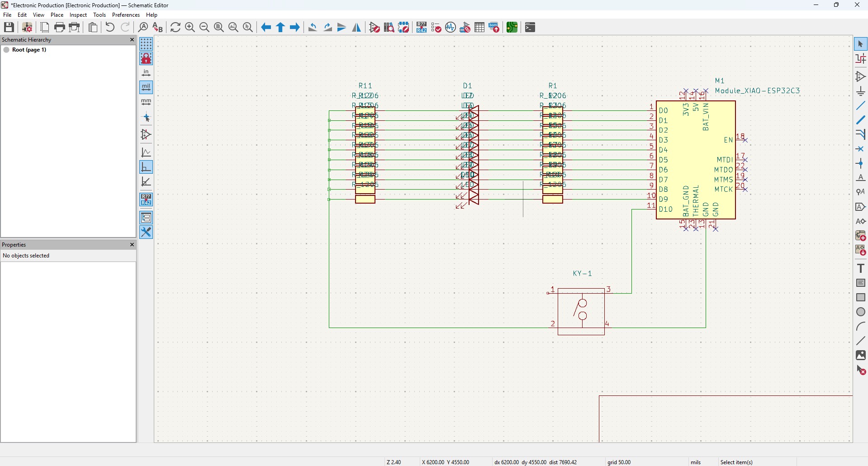Screen dimensions: 868x466
Task: Open Schematic Setup
Action: click(x=27, y=27)
